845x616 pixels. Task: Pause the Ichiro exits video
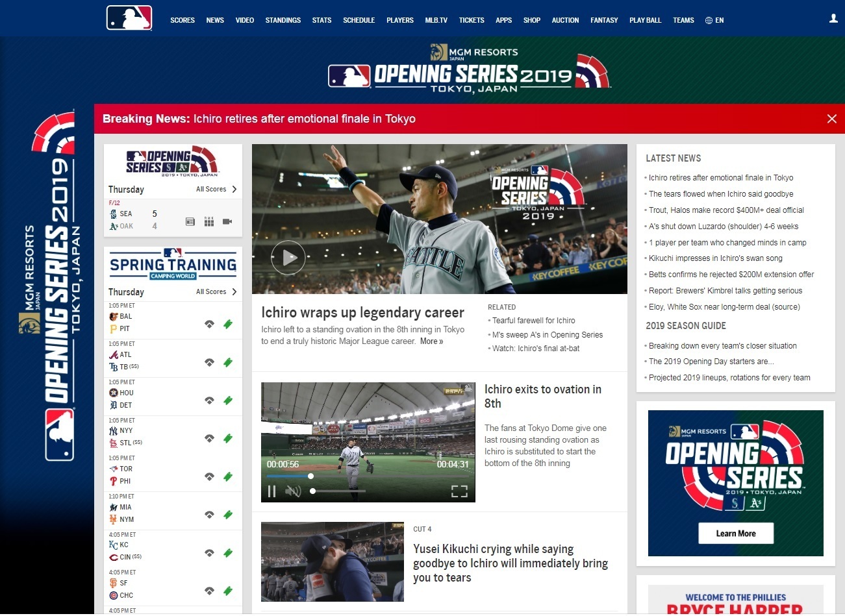[x=271, y=491]
